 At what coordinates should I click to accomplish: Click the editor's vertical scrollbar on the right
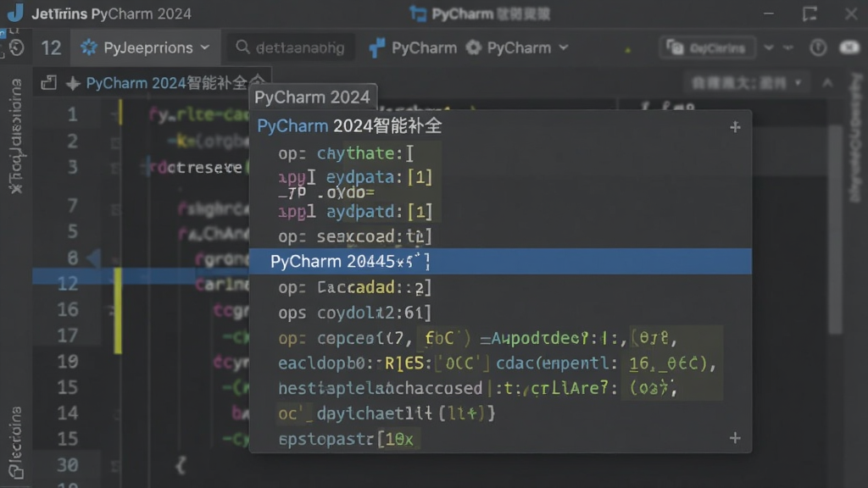click(835, 230)
